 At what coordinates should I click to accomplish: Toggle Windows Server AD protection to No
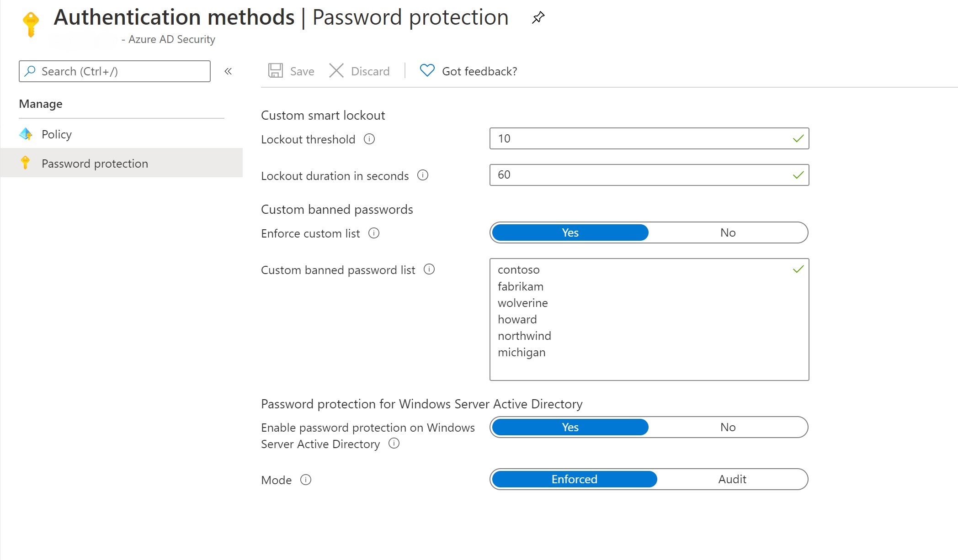[x=727, y=428]
